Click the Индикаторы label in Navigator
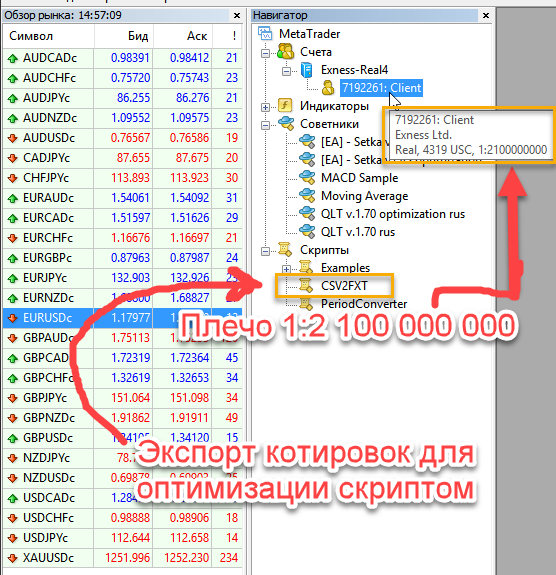 point(334,106)
